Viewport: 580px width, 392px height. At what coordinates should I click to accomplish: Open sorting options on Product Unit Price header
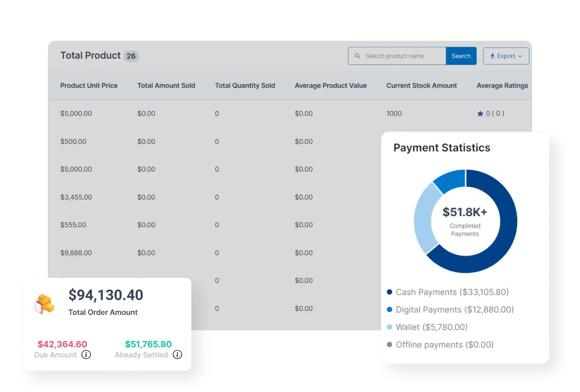tap(89, 85)
